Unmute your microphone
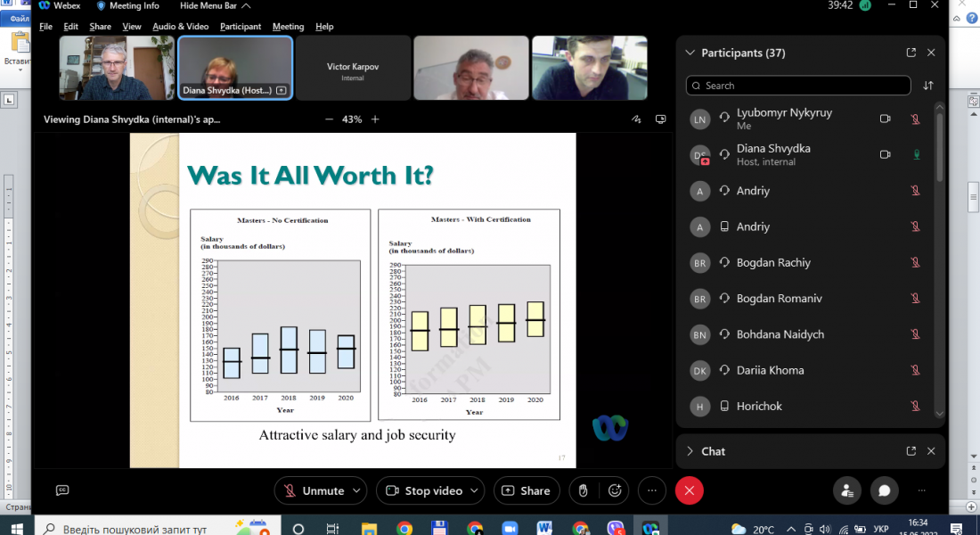 tap(313, 490)
